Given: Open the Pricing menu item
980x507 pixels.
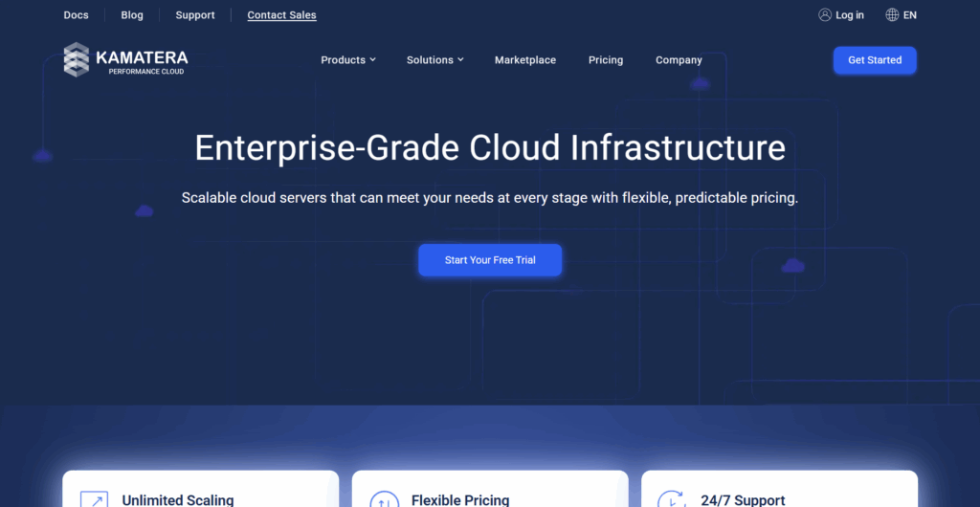Looking at the screenshot, I should (x=606, y=60).
